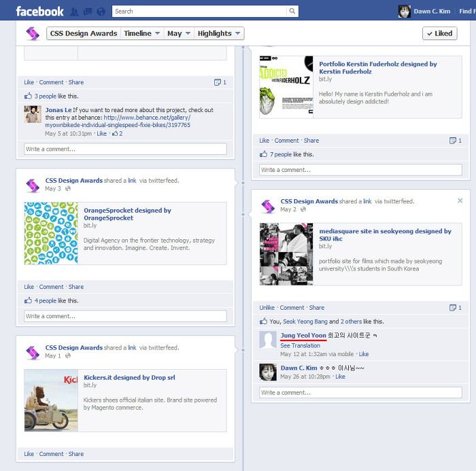Click thumbs-up icon beside 4 people like this

point(28,300)
